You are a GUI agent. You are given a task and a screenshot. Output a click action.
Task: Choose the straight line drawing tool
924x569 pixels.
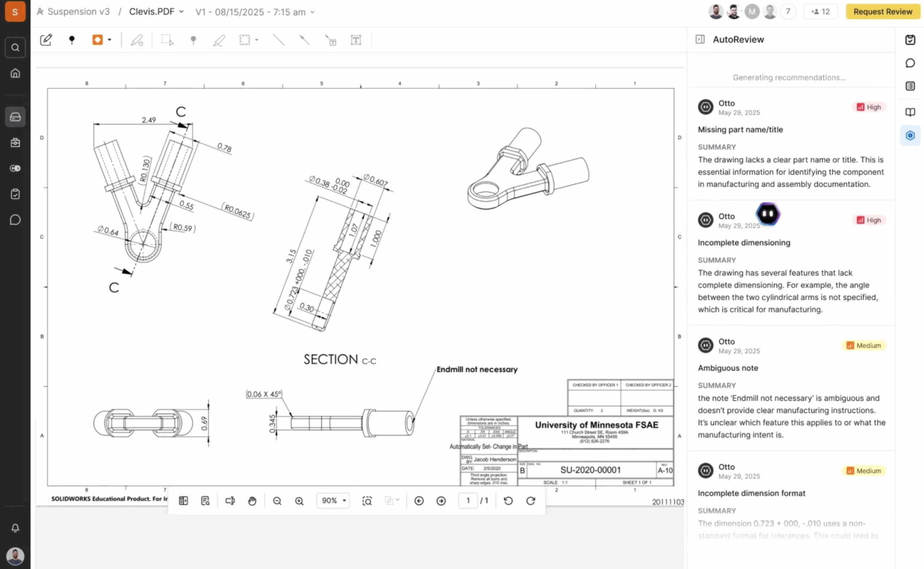click(279, 40)
